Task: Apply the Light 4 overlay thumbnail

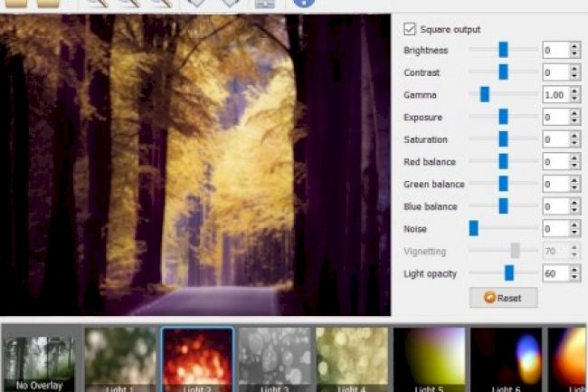Action: click(x=352, y=360)
